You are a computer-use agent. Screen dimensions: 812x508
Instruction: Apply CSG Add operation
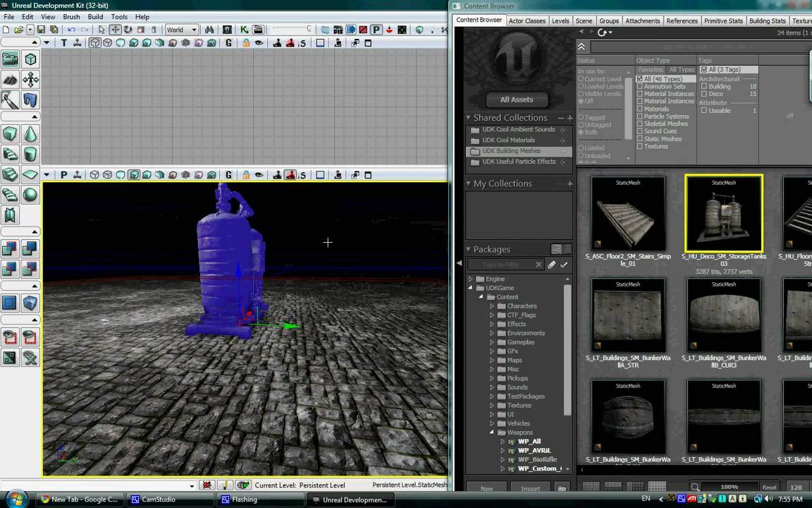pyautogui.click(x=10, y=249)
